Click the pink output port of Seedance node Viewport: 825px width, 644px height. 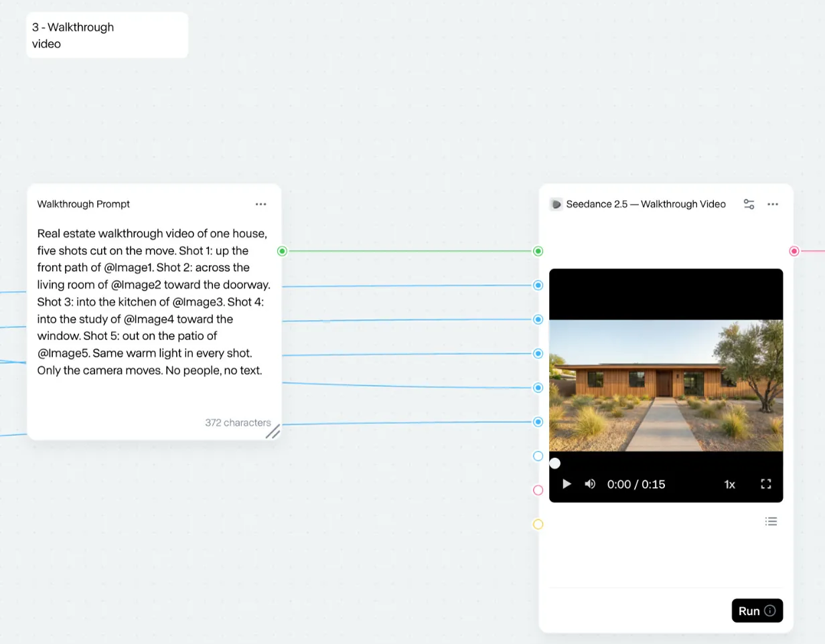pyautogui.click(x=794, y=251)
